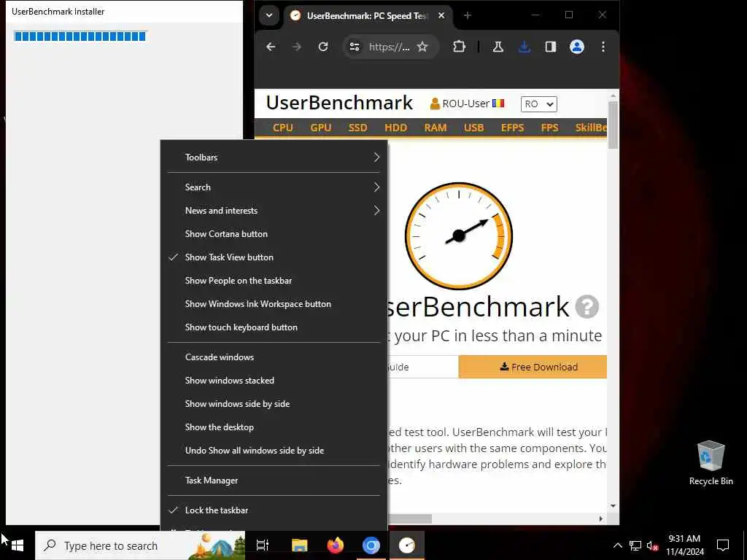The image size is (747, 560).
Task: Select Show the desktop
Action: (x=274, y=427)
